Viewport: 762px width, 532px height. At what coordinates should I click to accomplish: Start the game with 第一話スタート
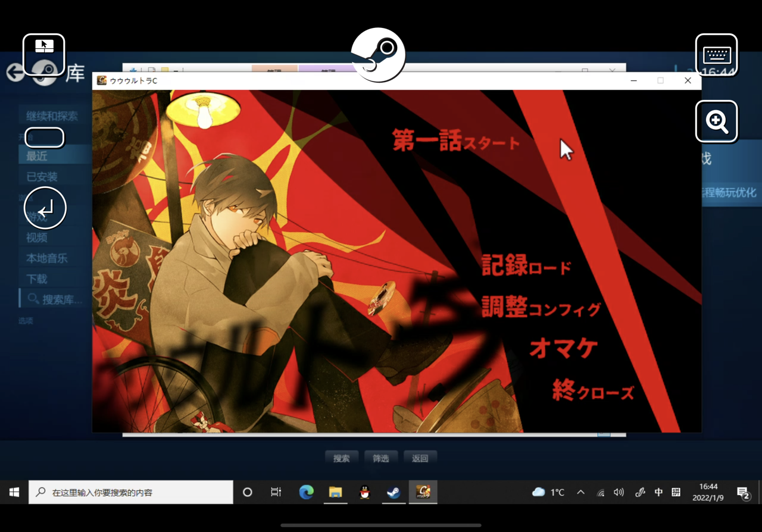tap(456, 141)
